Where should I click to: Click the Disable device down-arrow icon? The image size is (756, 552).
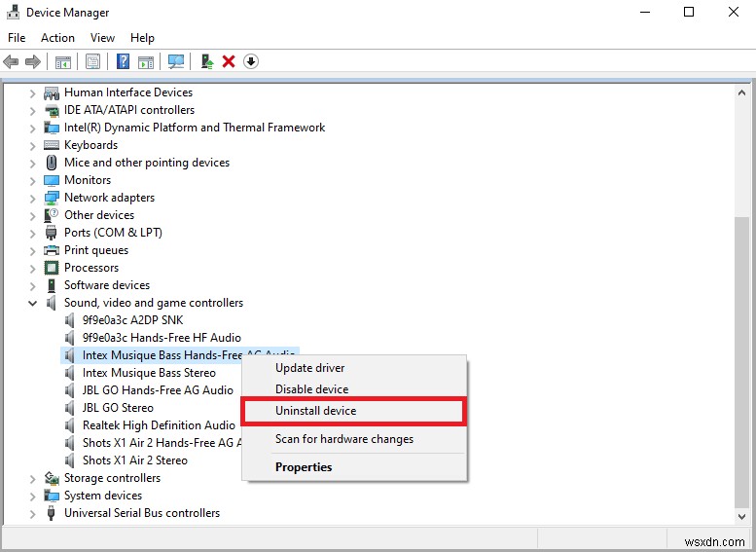(251, 61)
